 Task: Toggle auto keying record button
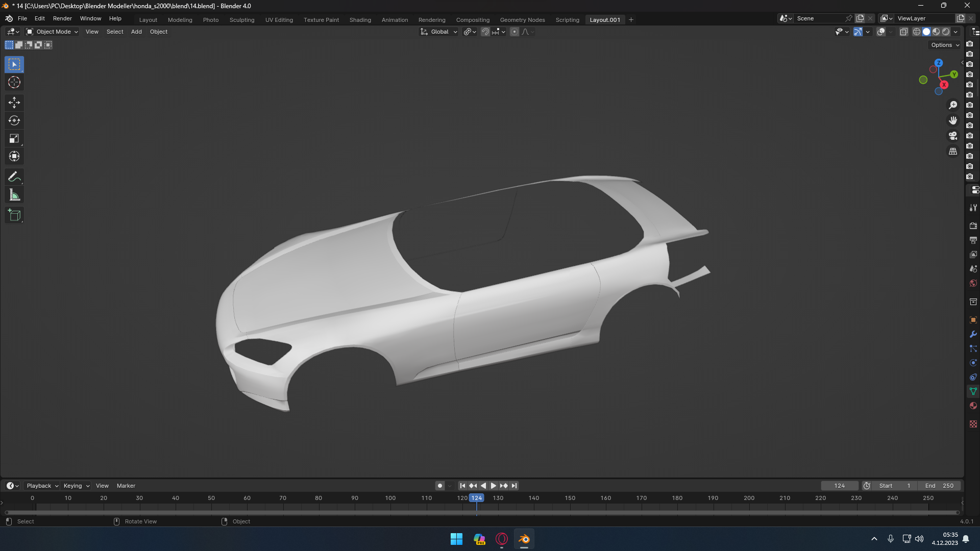point(439,486)
